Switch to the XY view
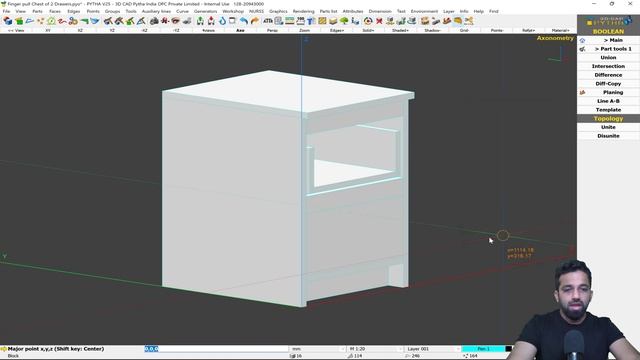The height and width of the screenshot is (360, 640). point(48,31)
